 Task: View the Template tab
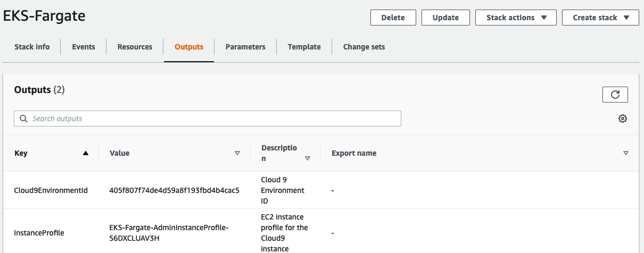304,47
